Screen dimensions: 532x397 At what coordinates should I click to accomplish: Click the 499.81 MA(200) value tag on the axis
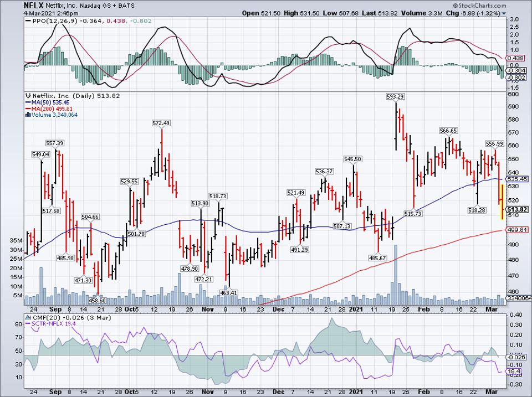pos(519,230)
